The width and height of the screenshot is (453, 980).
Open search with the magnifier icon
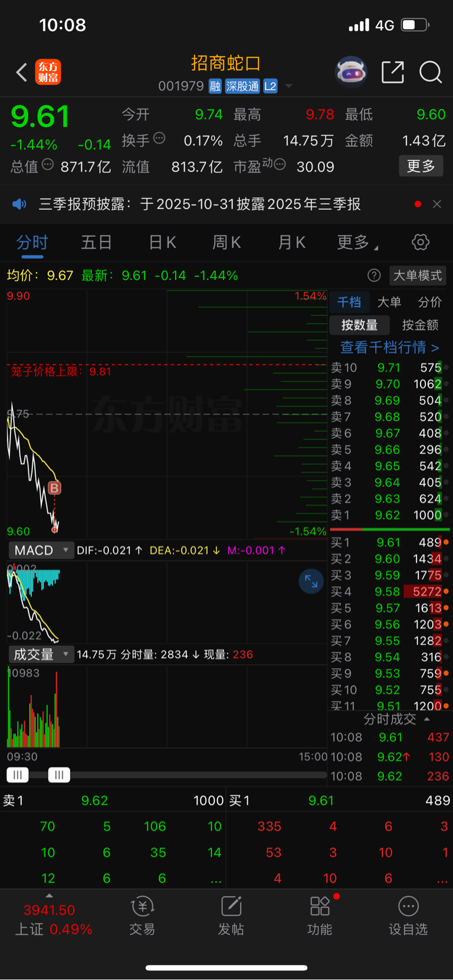tap(431, 72)
